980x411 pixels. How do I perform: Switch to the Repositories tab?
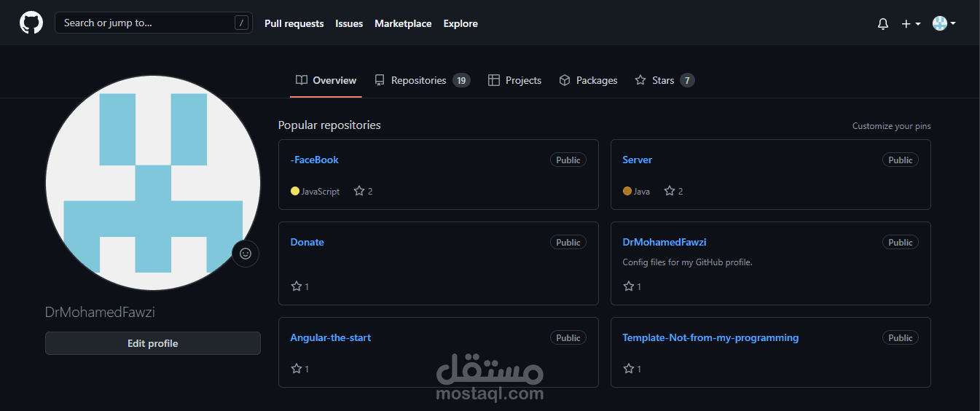pos(422,80)
